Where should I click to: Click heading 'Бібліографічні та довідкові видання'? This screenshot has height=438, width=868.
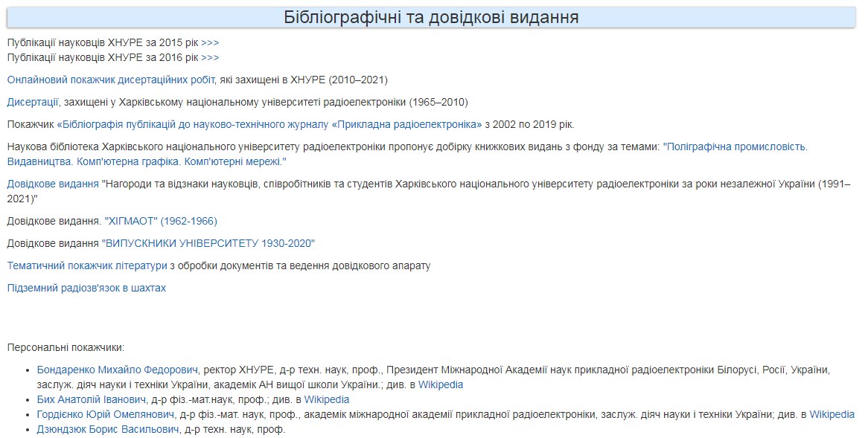coord(431,17)
